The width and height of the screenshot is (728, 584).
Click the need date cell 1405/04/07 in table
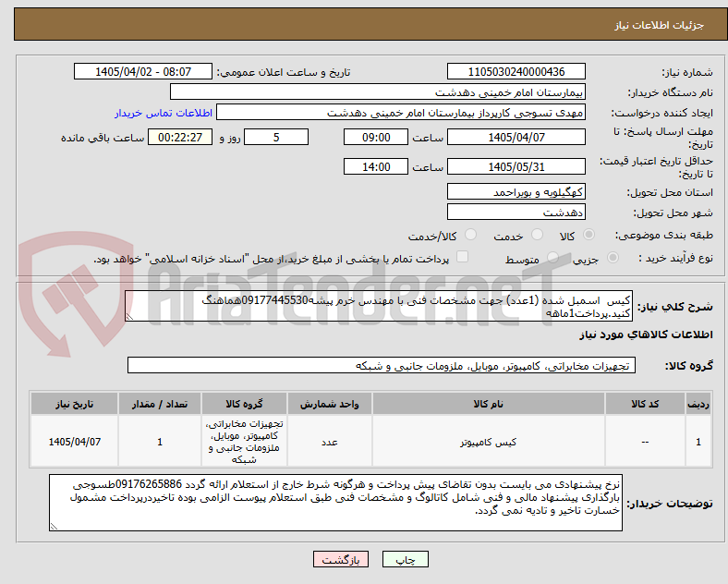click(74, 442)
